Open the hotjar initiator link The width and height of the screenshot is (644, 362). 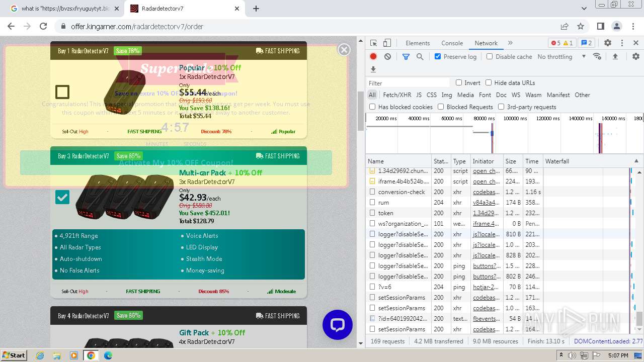click(x=486, y=287)
